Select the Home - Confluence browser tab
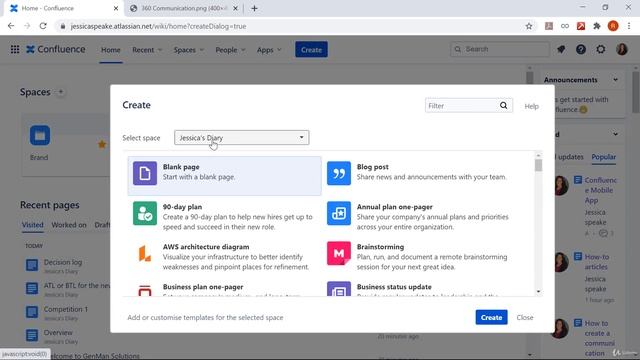The width and height of the screenshot is (640, 360). [x=63, y=8]
